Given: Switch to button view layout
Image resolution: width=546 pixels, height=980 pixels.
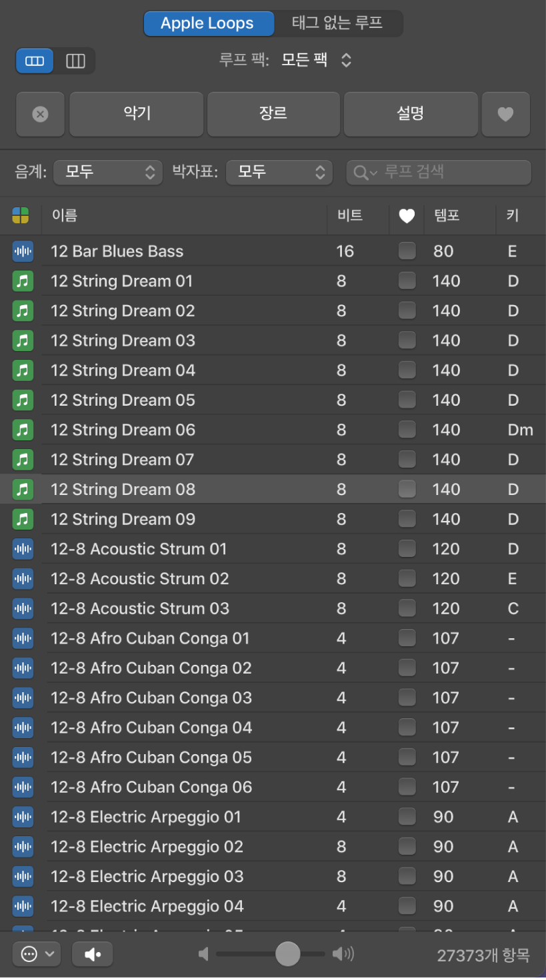Looking at the screenshot, I should pyautogui.click(x=35, y=61).
